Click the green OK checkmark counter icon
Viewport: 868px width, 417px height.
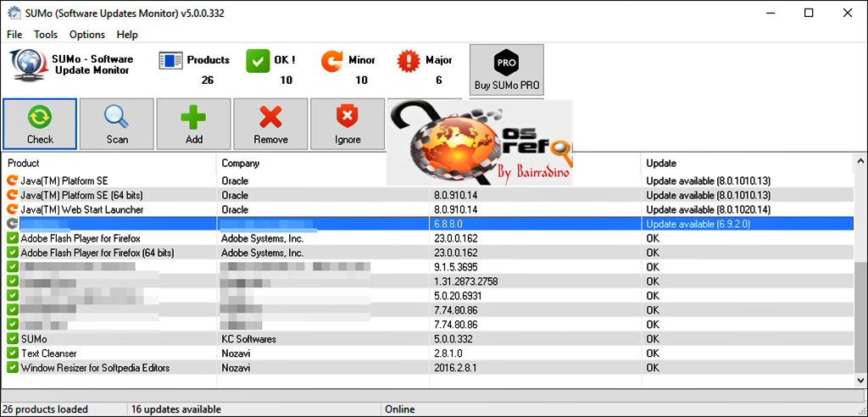click(x=258, y=60)
